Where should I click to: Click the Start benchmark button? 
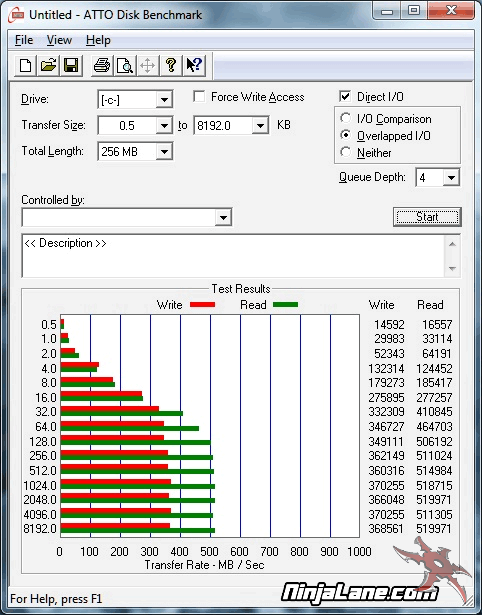pos(427,217)
